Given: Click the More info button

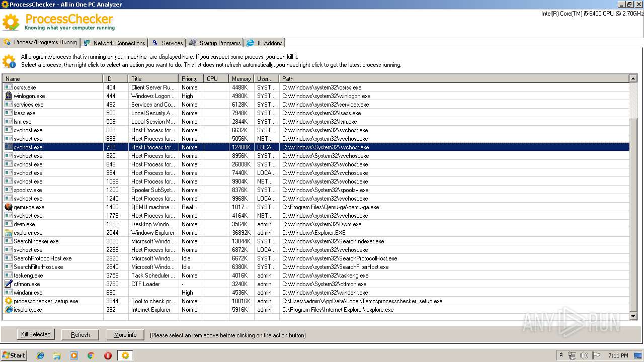Looking at the screenshot, I should (x=125, y=335).
